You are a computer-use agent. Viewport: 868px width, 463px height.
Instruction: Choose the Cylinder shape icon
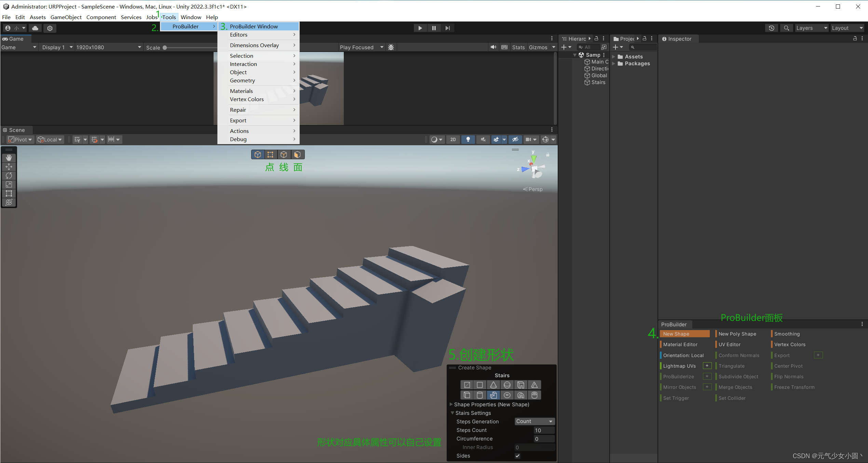pyautogui.click(x=480, y=395)
